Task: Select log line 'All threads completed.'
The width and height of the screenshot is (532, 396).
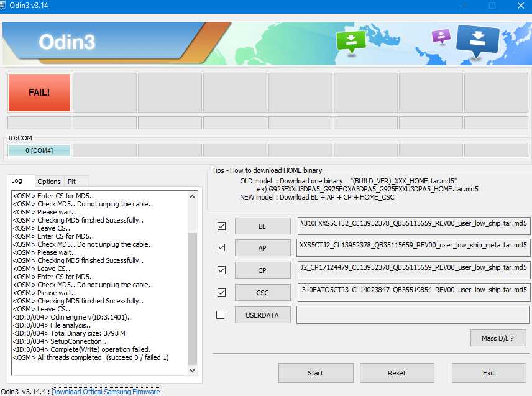Action: tap(91, 357)
